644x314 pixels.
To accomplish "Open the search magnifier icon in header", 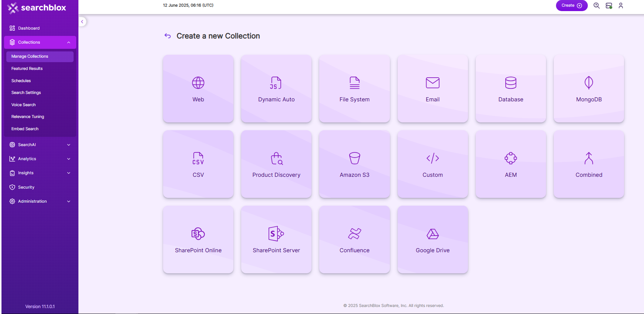I will point(596,6).
